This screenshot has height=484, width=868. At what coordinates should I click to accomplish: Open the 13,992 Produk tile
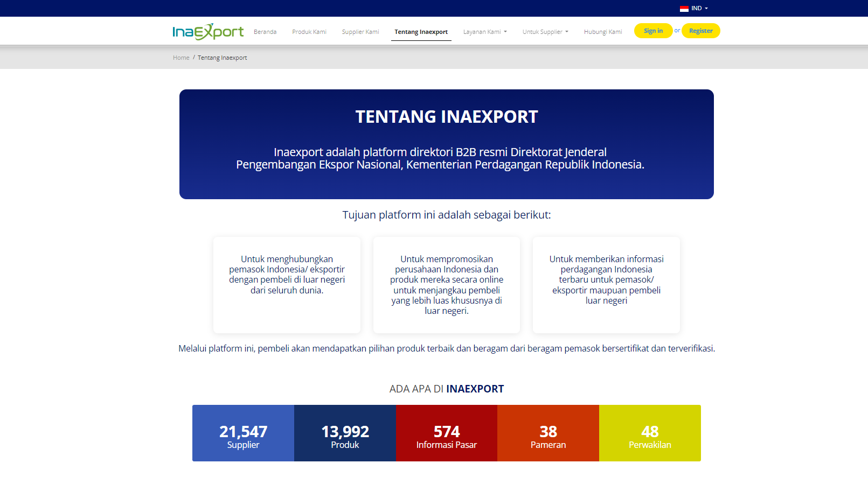(x=345, y=433)
